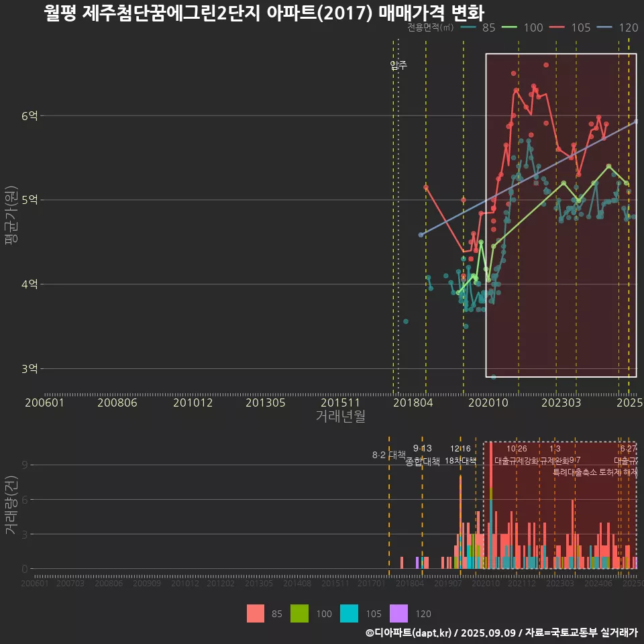Click 201511 label under the price chart
The width and height of the screenshot is (644, 644).
tap(341, 402)
